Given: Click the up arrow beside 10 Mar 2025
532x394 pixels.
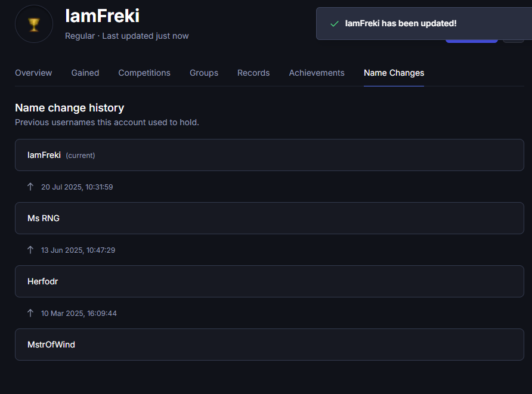Looking at the screenshot, I should coord(30,313).
